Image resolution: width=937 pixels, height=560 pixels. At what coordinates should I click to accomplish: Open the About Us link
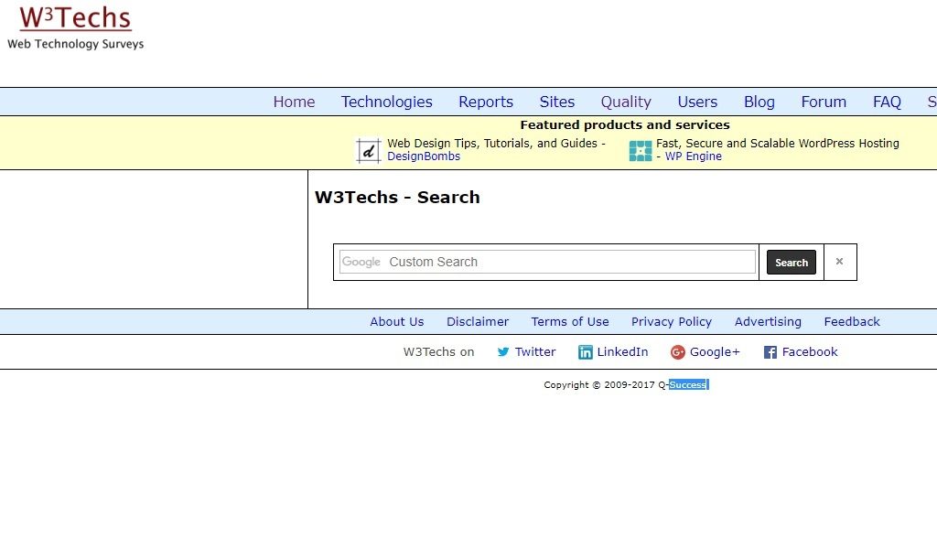point(397,321)
